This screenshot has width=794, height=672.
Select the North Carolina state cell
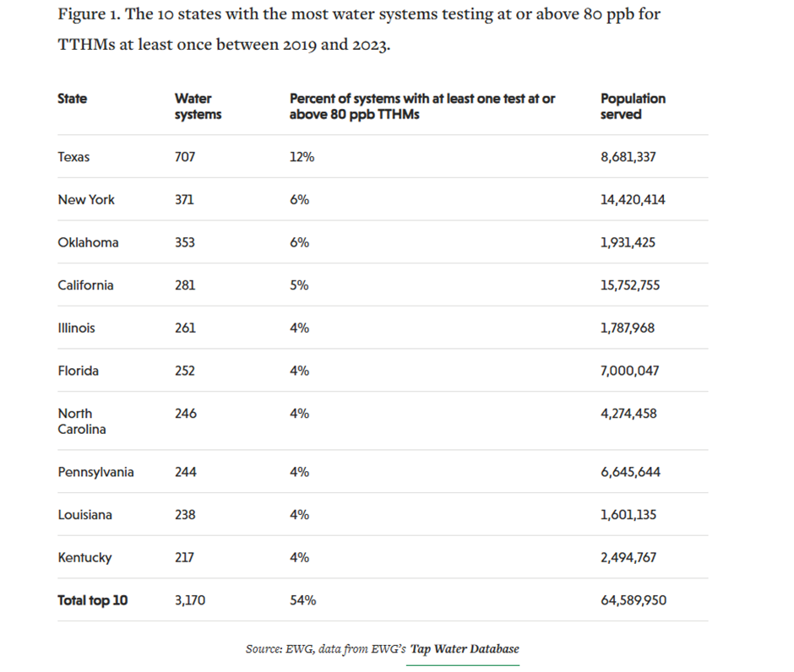point(82,421)
